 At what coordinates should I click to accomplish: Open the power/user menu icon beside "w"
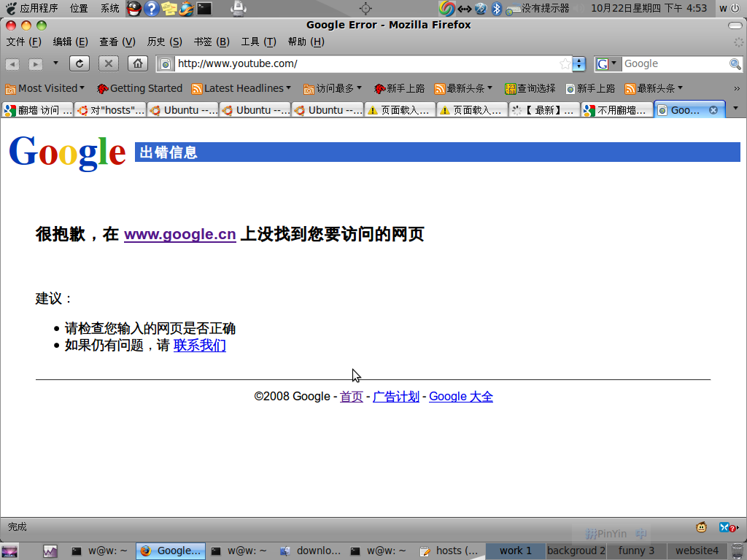[736, 8]
